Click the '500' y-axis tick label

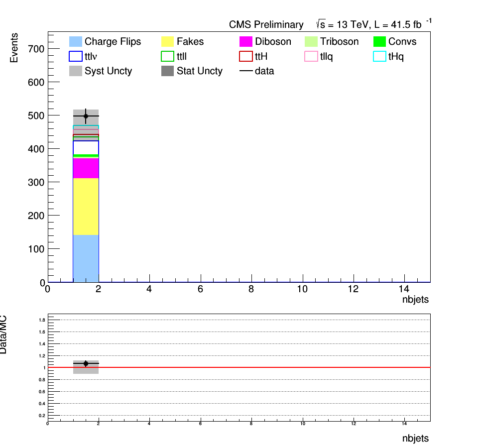pyautogui.click(x=36, y=116)
